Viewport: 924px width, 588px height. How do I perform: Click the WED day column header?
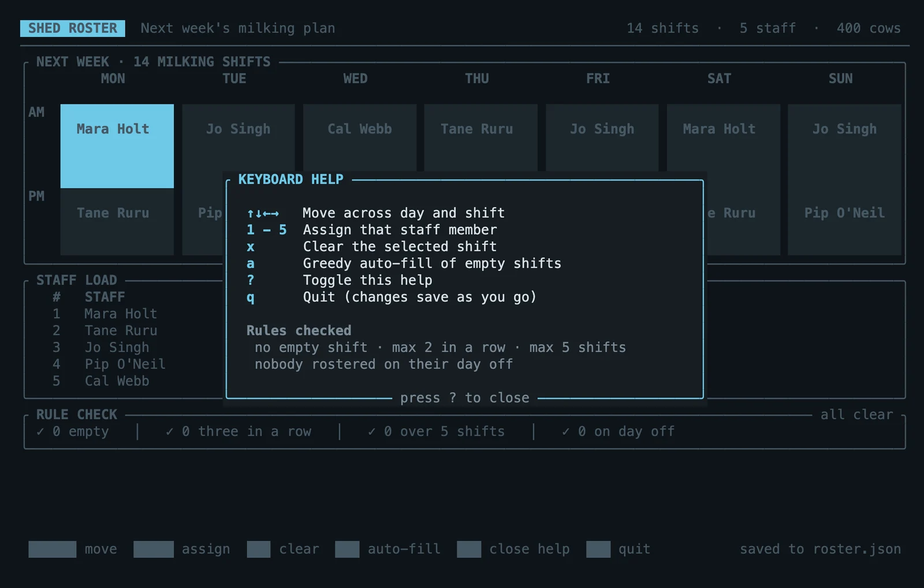[x=356, y=79]
